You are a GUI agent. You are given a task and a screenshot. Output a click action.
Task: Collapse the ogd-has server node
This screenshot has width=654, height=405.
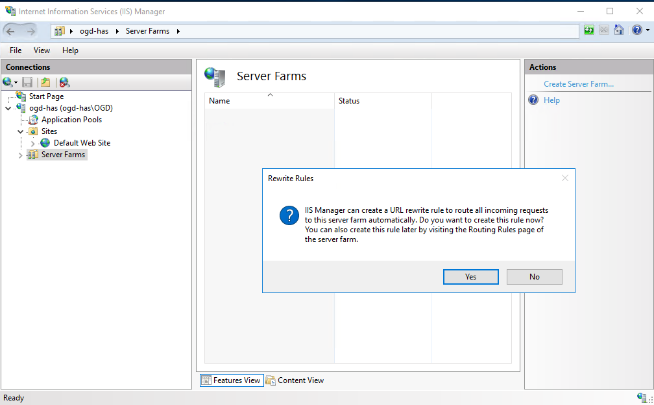point(8,108)
